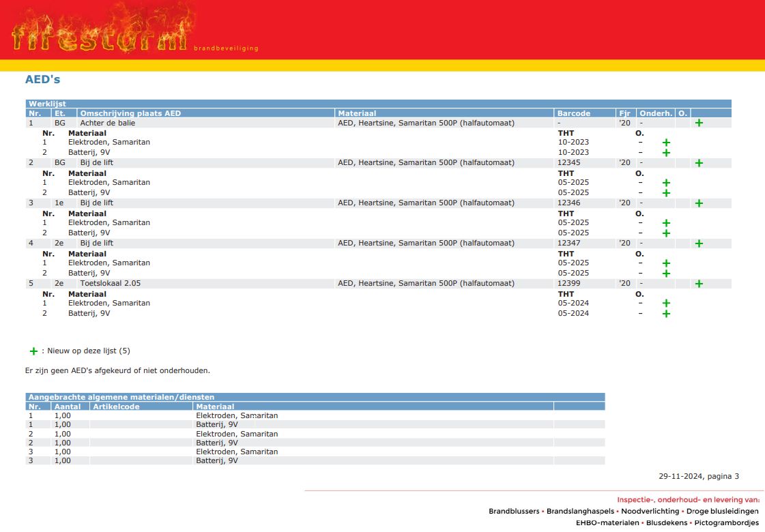Click the 'Onderh.' column header

(x=656, y=113)
